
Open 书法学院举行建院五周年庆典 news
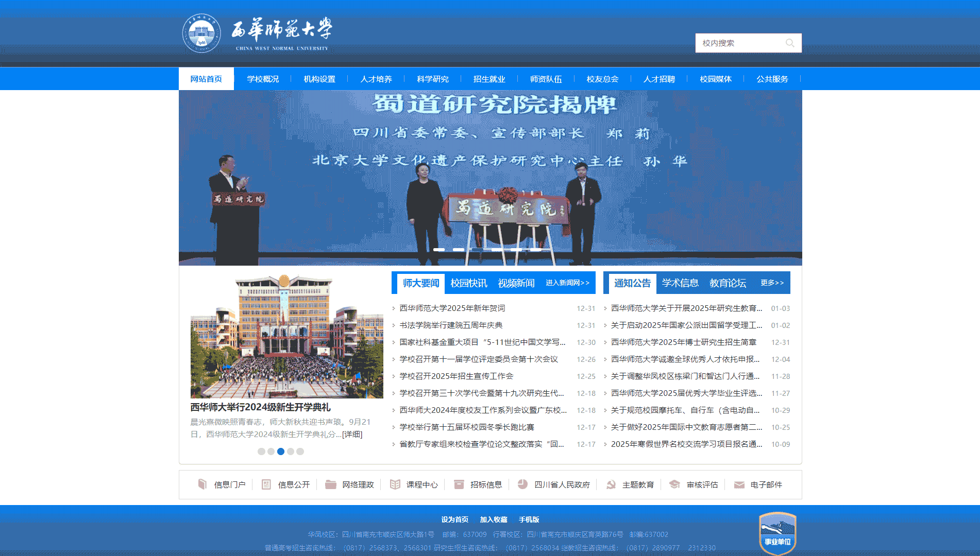pos(451,325)
